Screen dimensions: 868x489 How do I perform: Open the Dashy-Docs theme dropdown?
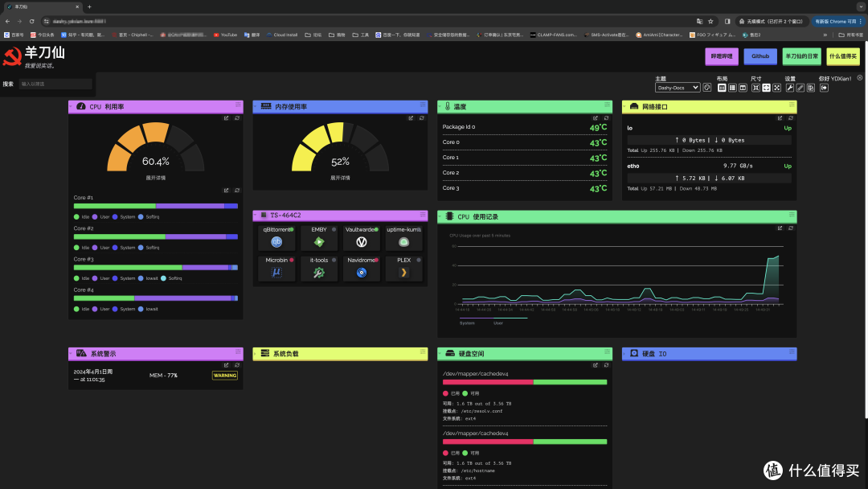(x=678, y=88)
